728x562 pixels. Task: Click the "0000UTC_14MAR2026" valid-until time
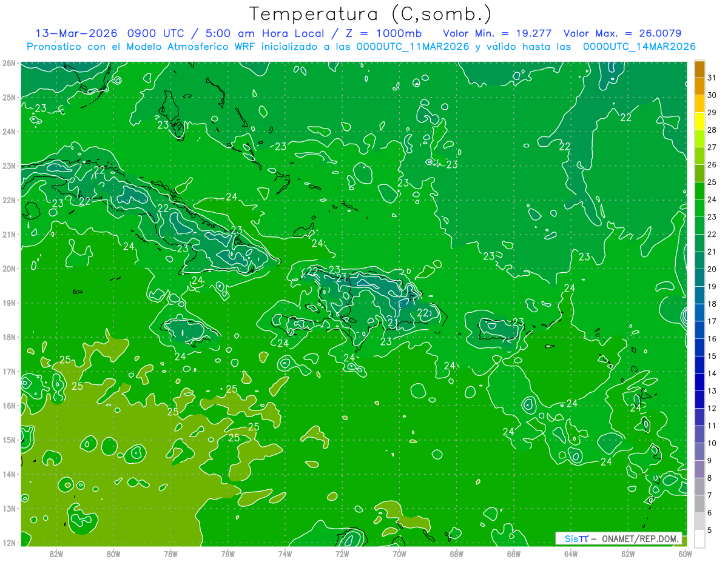639,47
